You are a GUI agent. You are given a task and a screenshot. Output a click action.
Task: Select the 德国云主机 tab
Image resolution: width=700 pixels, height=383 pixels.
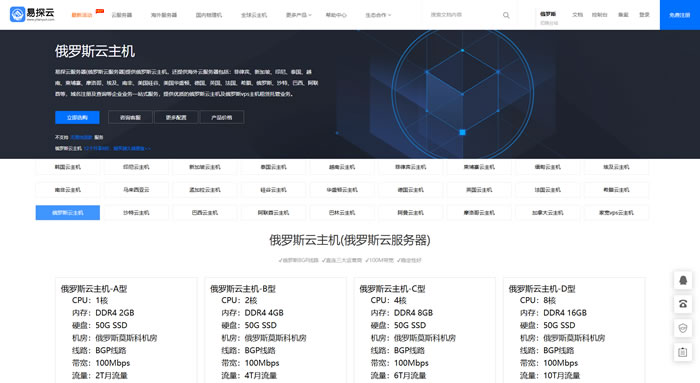411,190
